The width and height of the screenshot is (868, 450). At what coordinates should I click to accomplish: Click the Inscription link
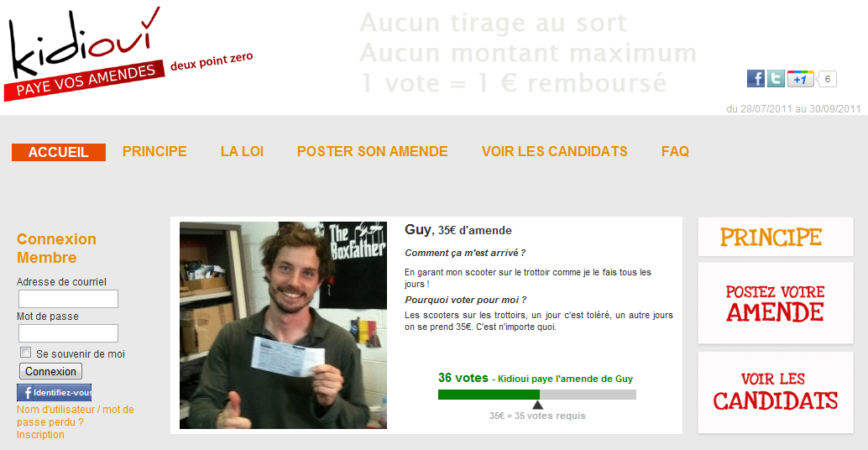(40, 435)
